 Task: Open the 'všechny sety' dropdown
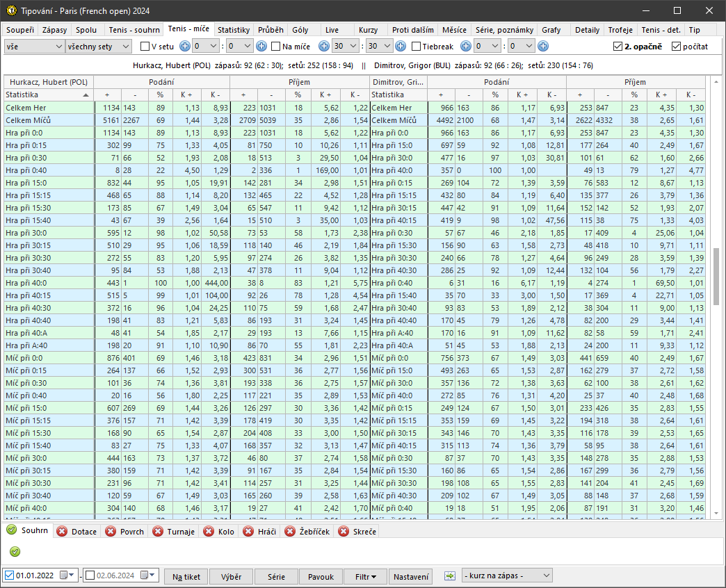(98, 47)
